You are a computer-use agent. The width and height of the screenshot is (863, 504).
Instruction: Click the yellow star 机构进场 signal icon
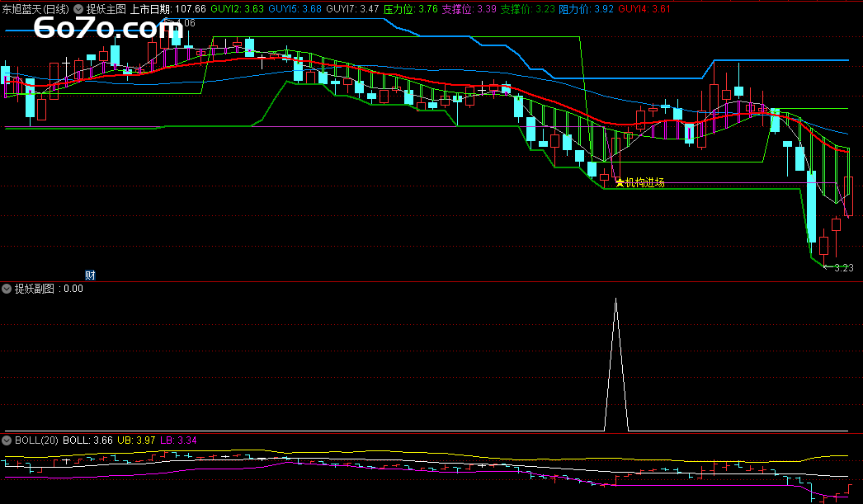click(620, 183)
